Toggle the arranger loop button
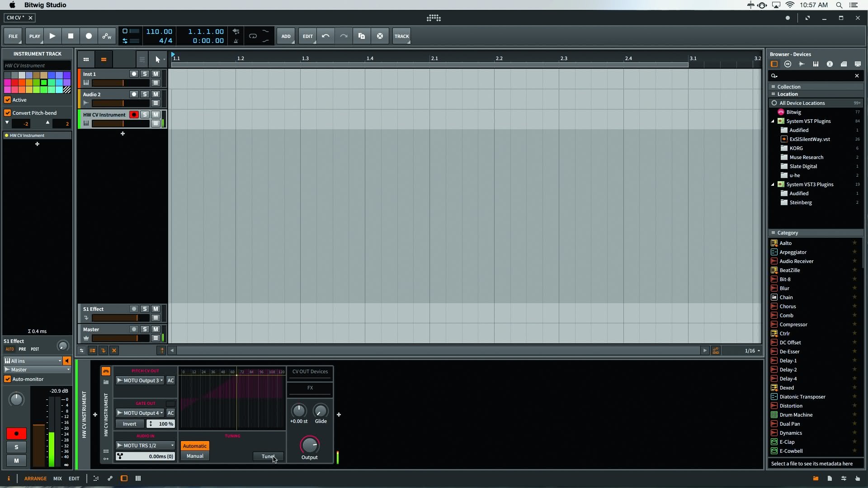Image resolution: width=868 pixels, height=488 pixels. tap(253, 36)
